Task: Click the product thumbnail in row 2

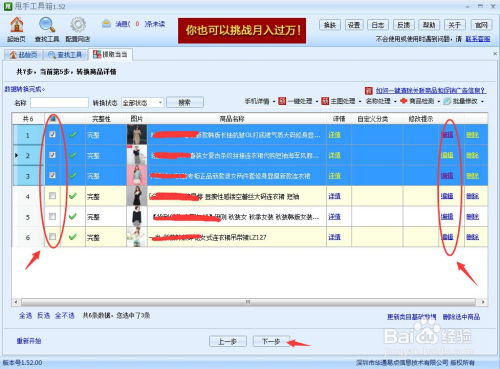Action: click(137, 155)
